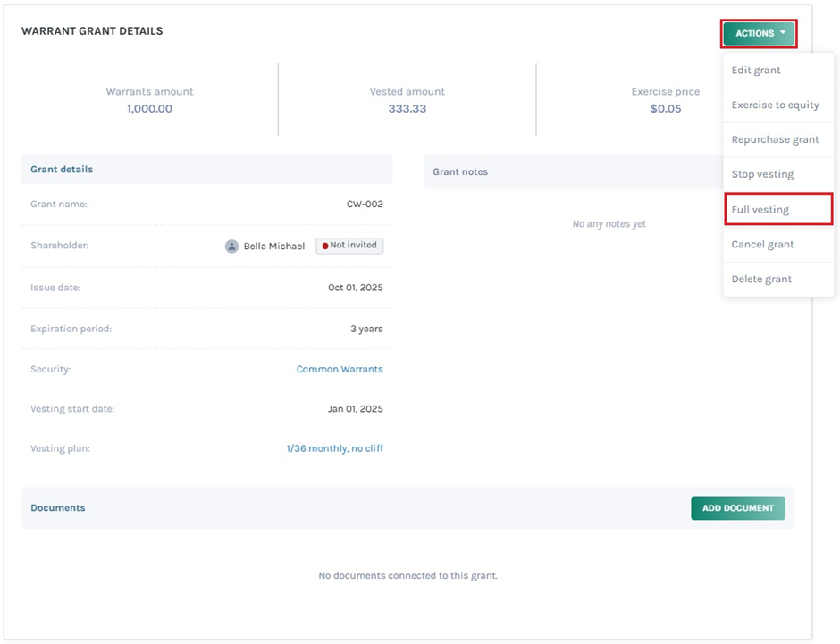Viewport: 840px width, 644px height.
Task: Click the exercise price value $0.05
Action: [x=665, y=109]
